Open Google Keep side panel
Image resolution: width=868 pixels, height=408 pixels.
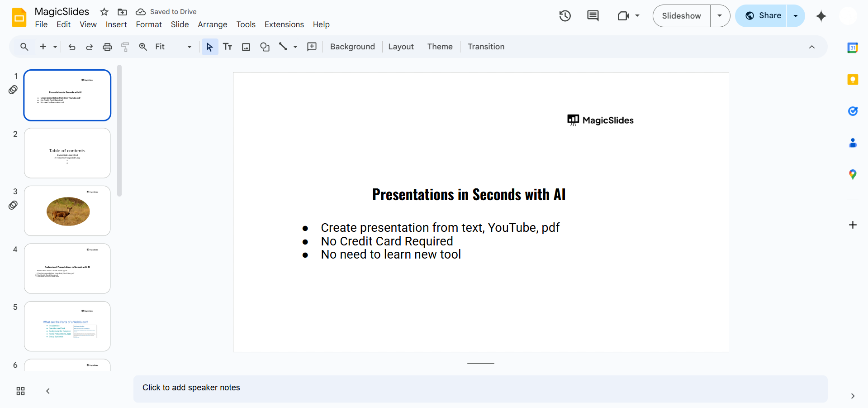point(853,80)
